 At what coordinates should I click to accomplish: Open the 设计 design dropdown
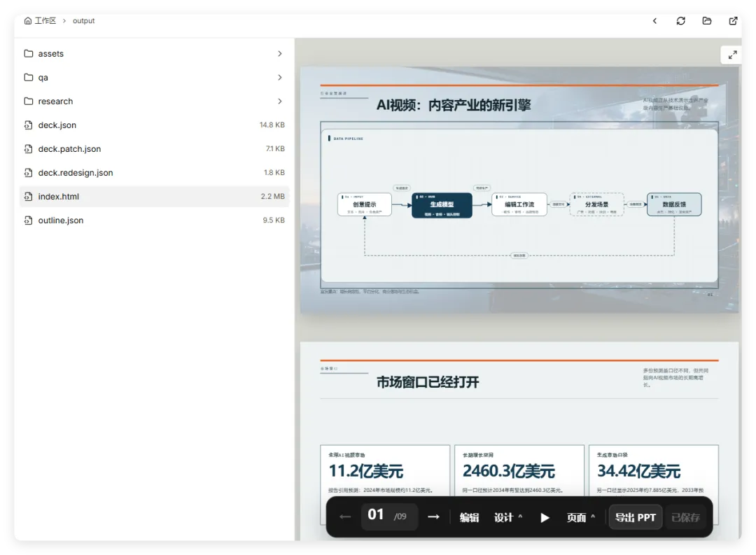coord(508,517)
